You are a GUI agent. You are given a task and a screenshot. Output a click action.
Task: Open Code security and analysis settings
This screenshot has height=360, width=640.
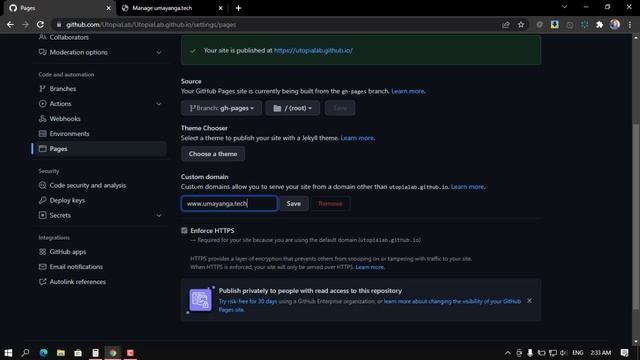tap(87, 185)
